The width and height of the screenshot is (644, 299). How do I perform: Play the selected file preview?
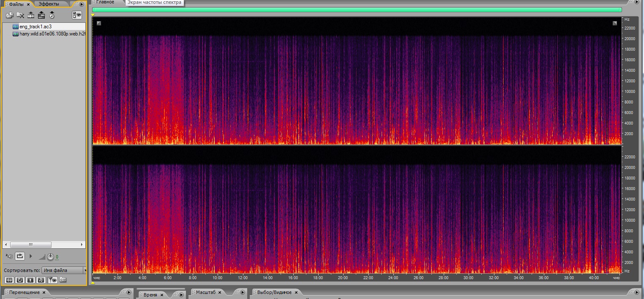[31, 256]
